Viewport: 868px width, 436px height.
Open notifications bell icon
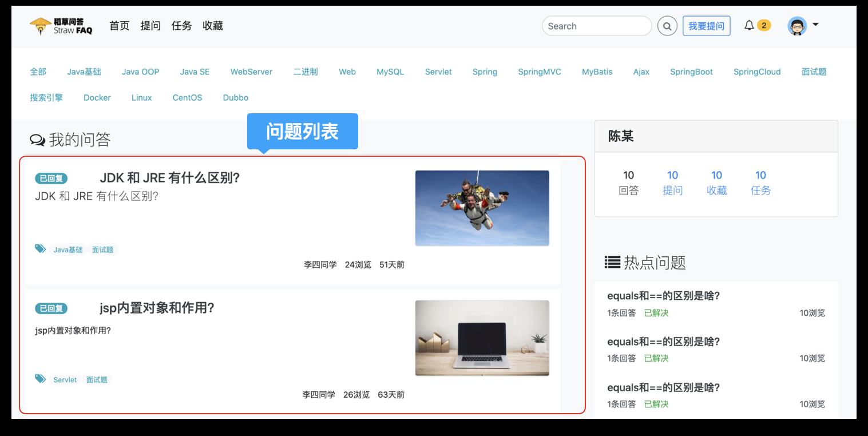pyautogui.click(x=749, y=25)
